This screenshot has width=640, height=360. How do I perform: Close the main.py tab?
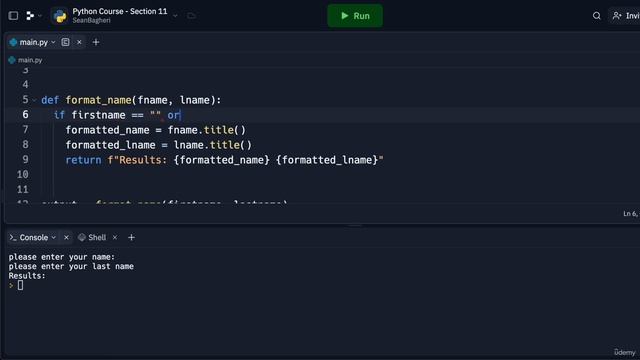(x=79, y=42)
